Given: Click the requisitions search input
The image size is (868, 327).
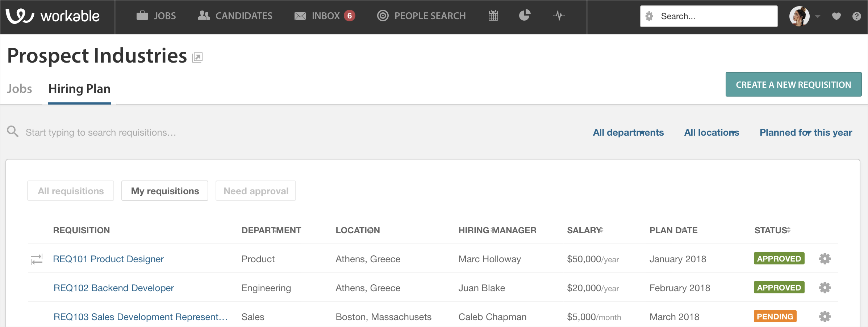Looking at the screenshot, I should [x=101, y=132].
